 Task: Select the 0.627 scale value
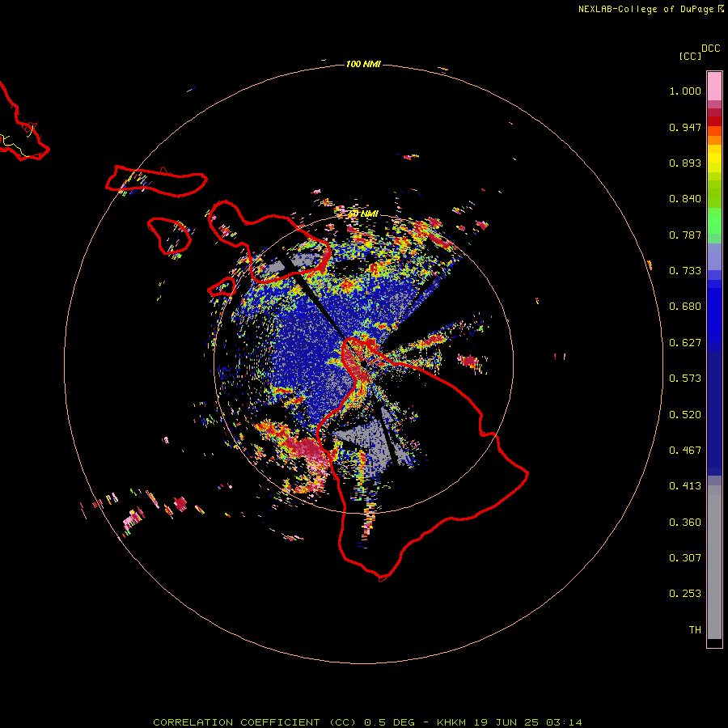coord(685,343)
